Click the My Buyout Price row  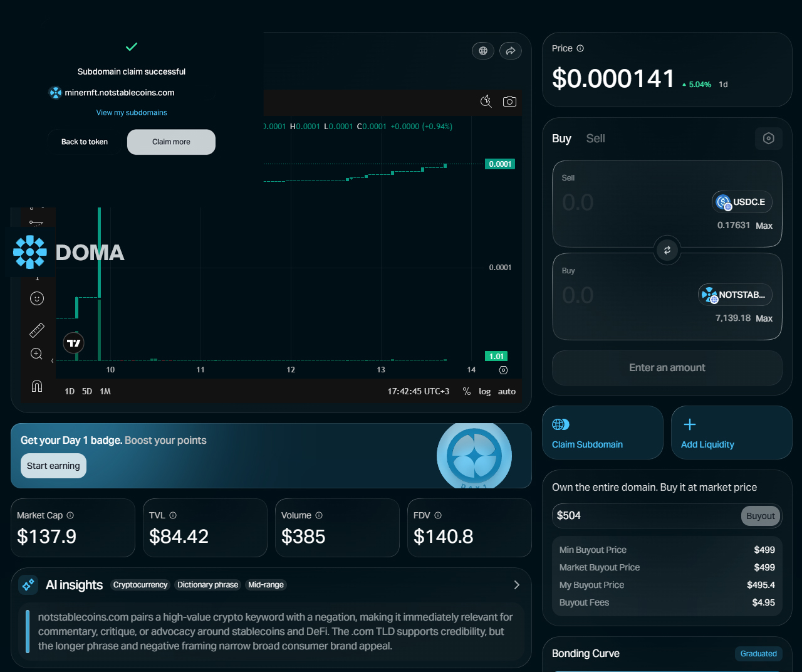point(667,585)
